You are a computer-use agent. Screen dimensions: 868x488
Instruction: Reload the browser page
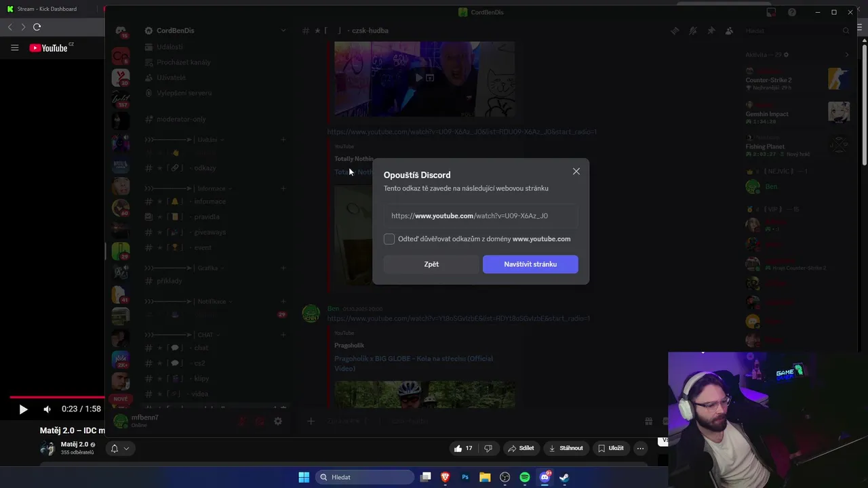point(37,27)
